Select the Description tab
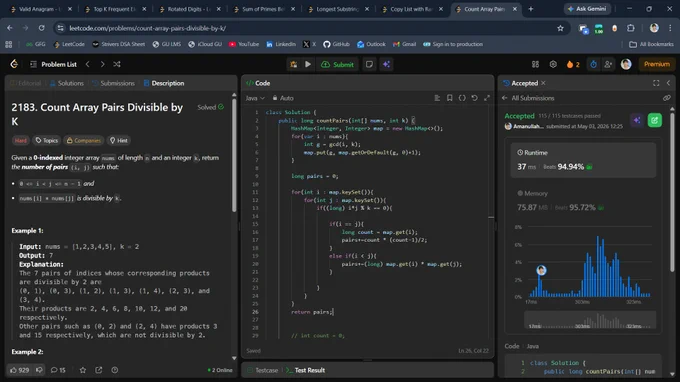680x382 pixels. point(164,83)
